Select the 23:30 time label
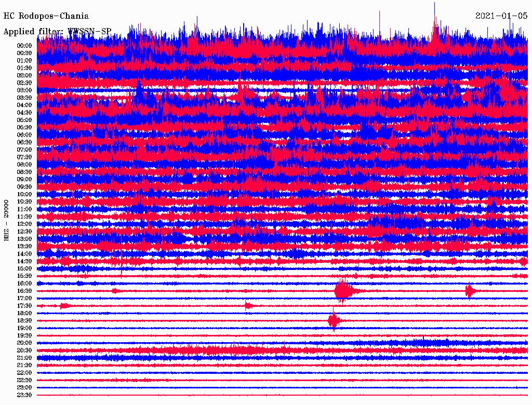The image size is (532, 405). click(x=24, y=395)
